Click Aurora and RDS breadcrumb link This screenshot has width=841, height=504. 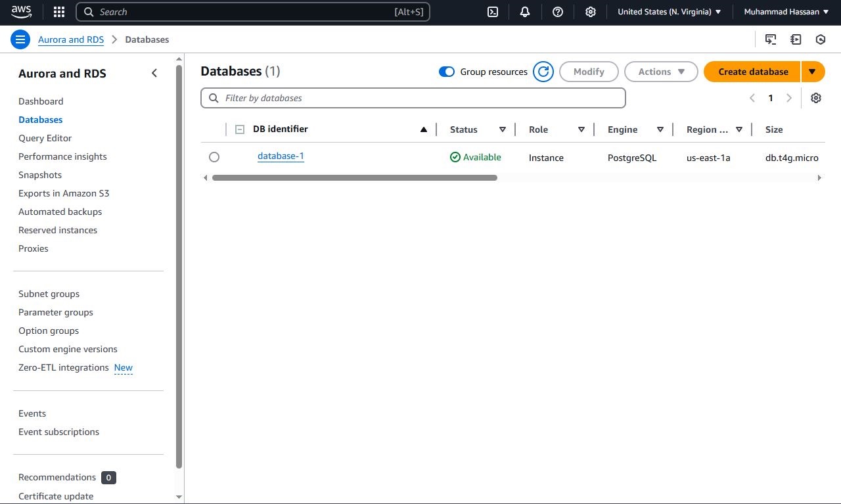(x=71, y=39)
